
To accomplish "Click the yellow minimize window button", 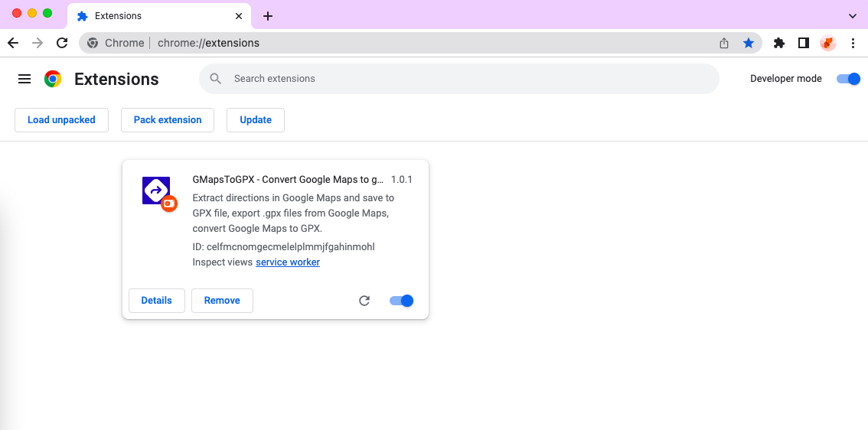I will [32, 13].
